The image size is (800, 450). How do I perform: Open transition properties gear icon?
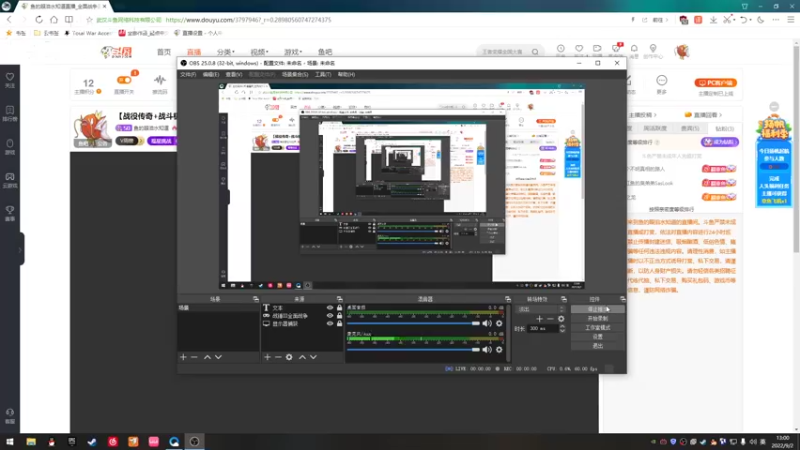[x=561, y=319]
